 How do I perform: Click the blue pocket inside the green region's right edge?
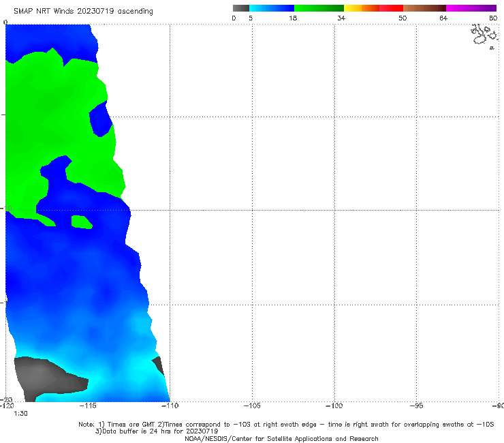(101, 119)
